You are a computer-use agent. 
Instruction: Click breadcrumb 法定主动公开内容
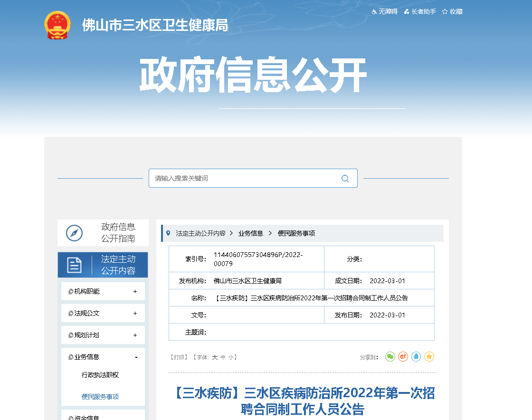(200, 233)
